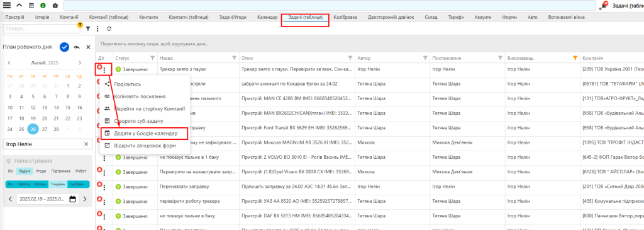This screenshot has height=230, width=644.
Task: Filter the Статус column
Action: (x=153, y=58)
